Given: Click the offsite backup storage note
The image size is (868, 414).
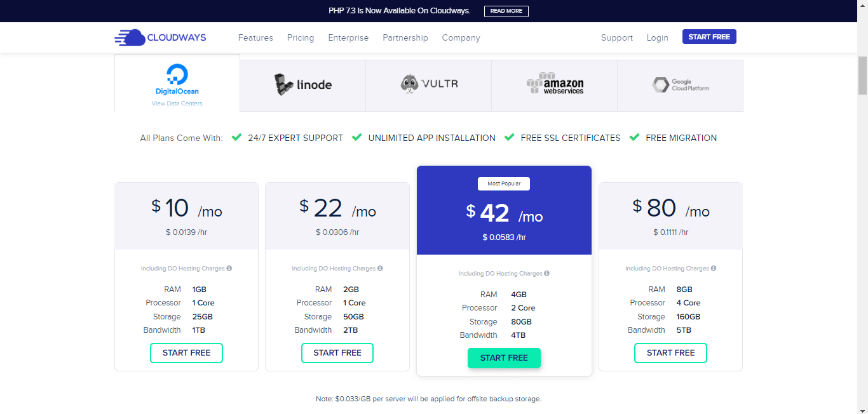Looking at the screenshot, I should pos(428,399).
